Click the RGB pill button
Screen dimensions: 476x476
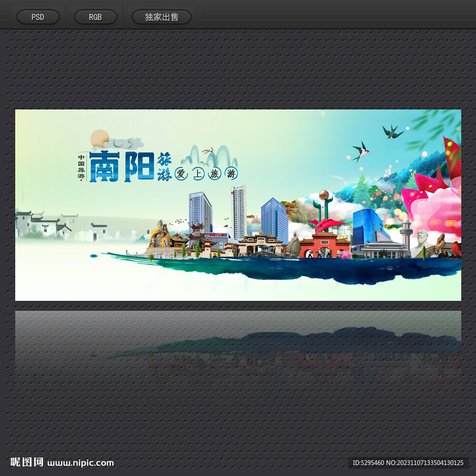96,17
